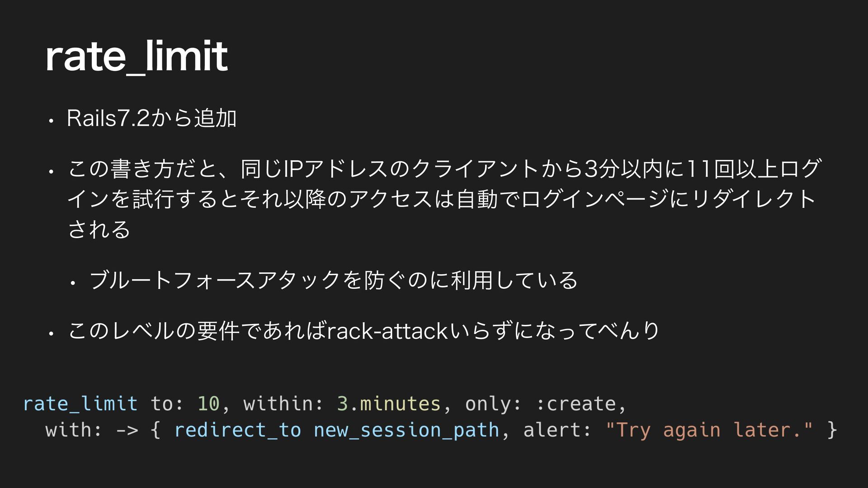Click the within: keyword in the code
This screenshot has height=488, width=868.
point(283,404)
